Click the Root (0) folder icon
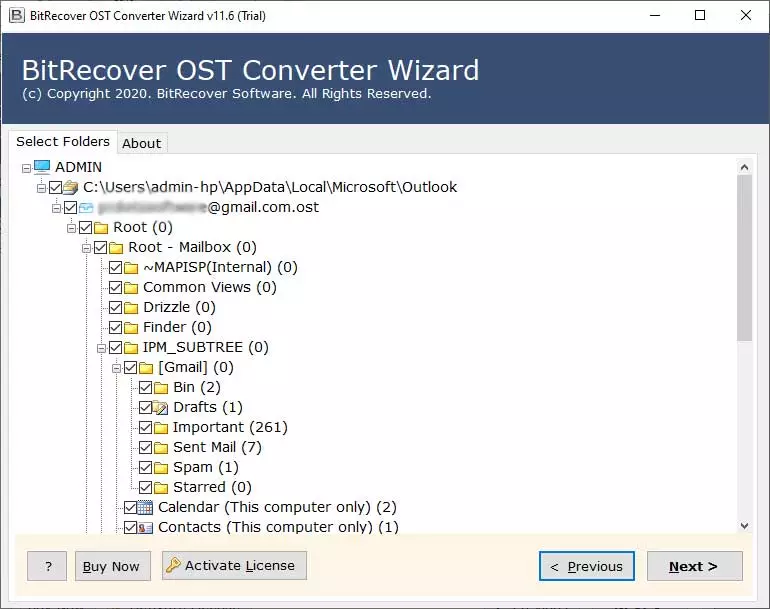This screenshot has width=770, height=609. (x=101, y=228)
